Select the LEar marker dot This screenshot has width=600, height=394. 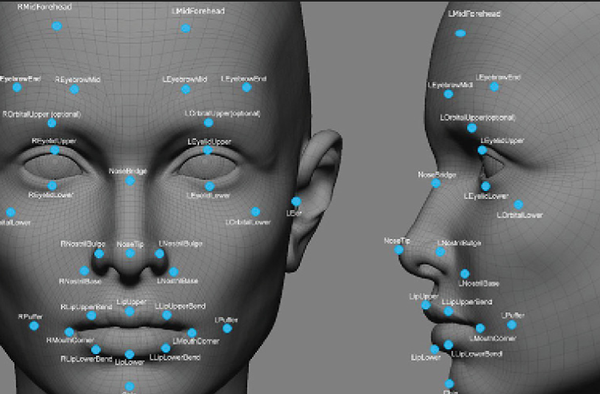coord(296,202)
